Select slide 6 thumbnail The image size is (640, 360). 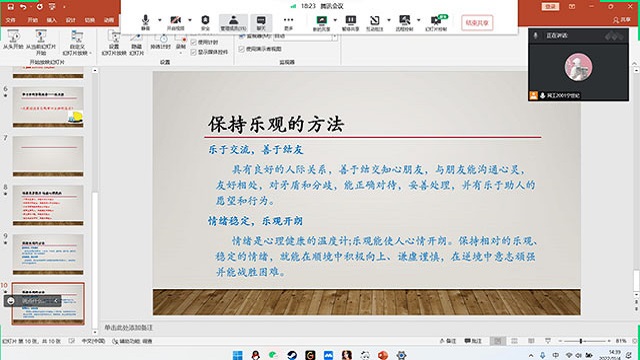coord(48,107)
